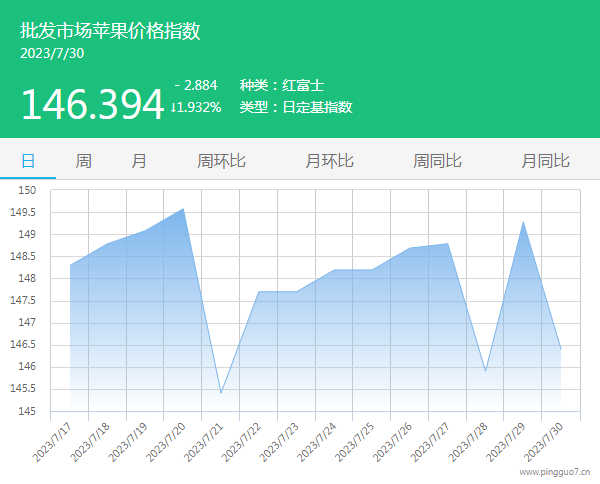
Task: Click the 种类：红富士 label
Action: (x=281, y=85)
